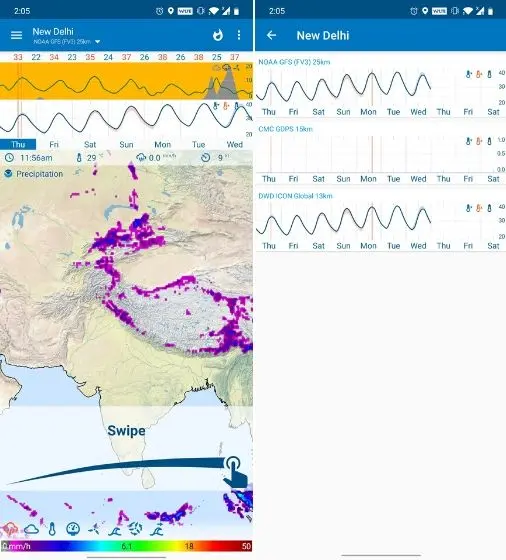506x560 pixels.
Task: Select the Thu day tab
Action: click(x=18, y=144)
